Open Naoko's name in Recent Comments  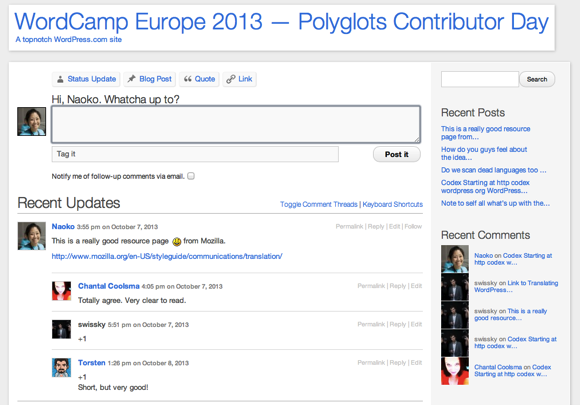coord(483,256)
